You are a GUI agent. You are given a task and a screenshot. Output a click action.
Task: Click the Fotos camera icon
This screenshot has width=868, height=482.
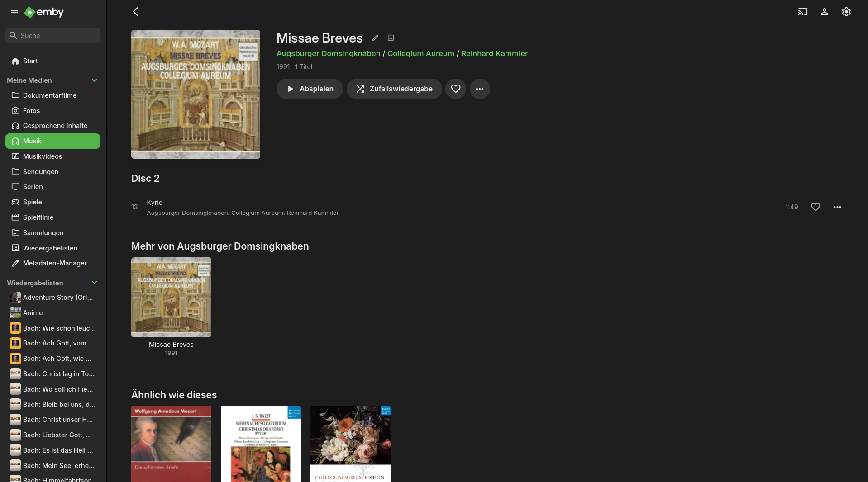pyautogui.click(x=15, y=111)
